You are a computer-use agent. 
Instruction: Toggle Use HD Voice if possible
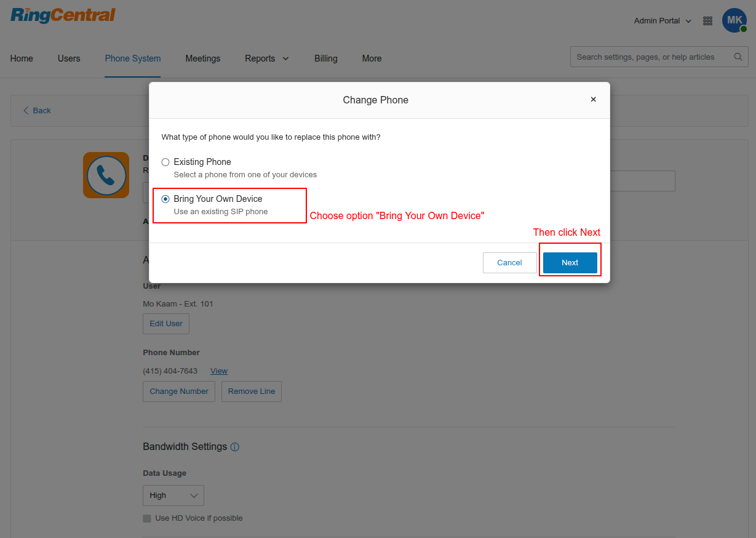coord(147,518)
